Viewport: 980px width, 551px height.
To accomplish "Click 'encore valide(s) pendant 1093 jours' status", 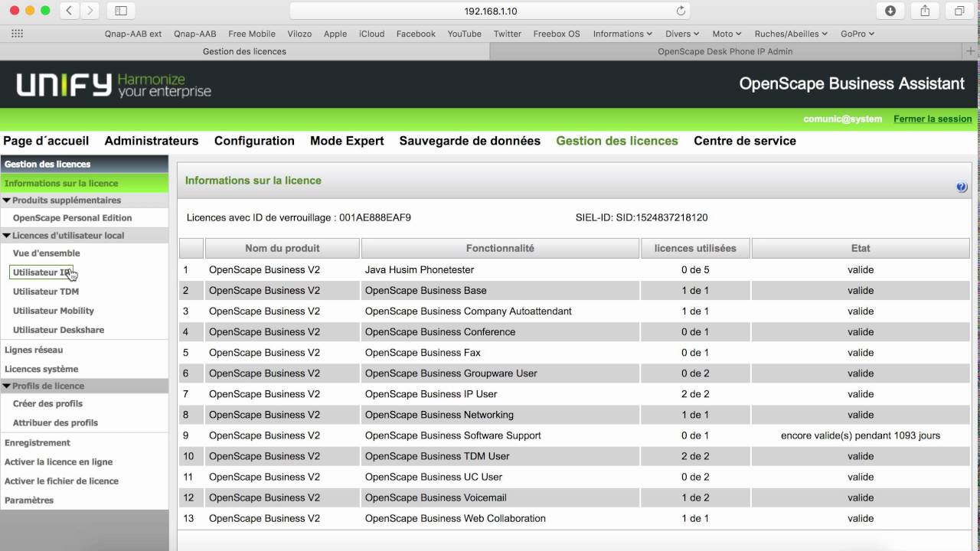I will pos(861,435).
